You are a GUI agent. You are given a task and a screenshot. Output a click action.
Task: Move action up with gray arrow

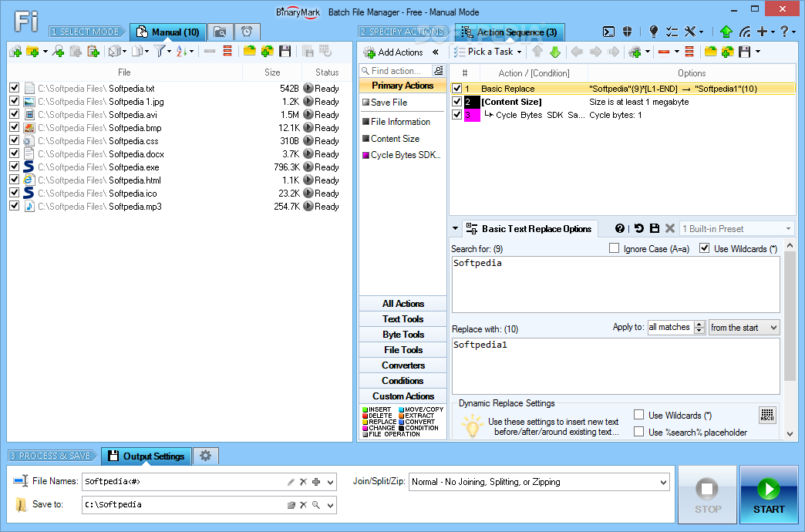[x=537, y=52]
